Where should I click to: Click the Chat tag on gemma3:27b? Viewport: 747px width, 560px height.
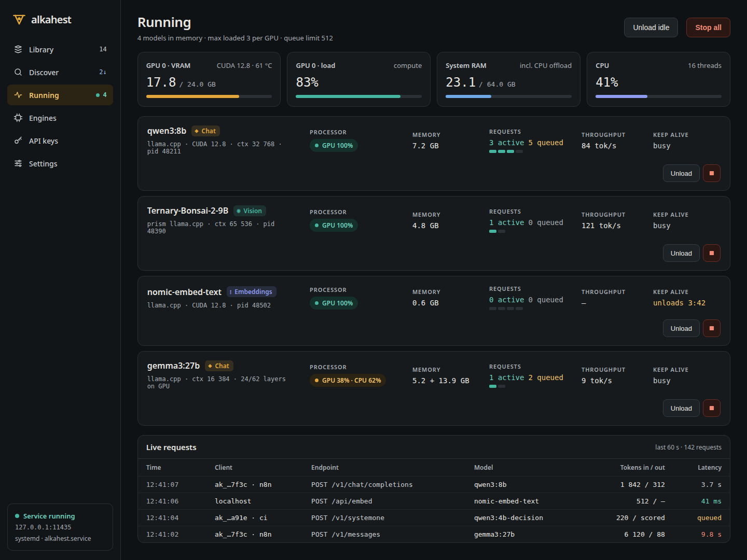(x=219, y=366)
